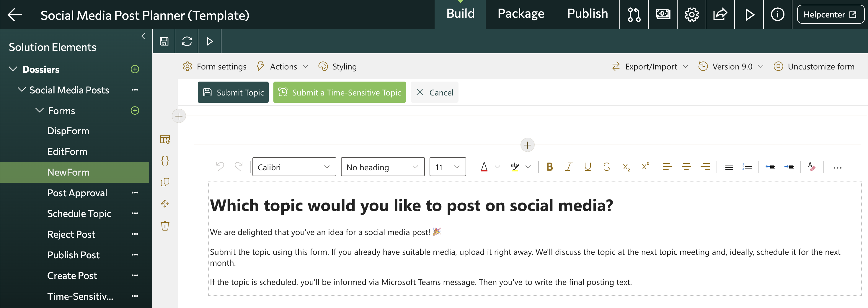
Task: Open the solution settings gear
Action: 691,14
